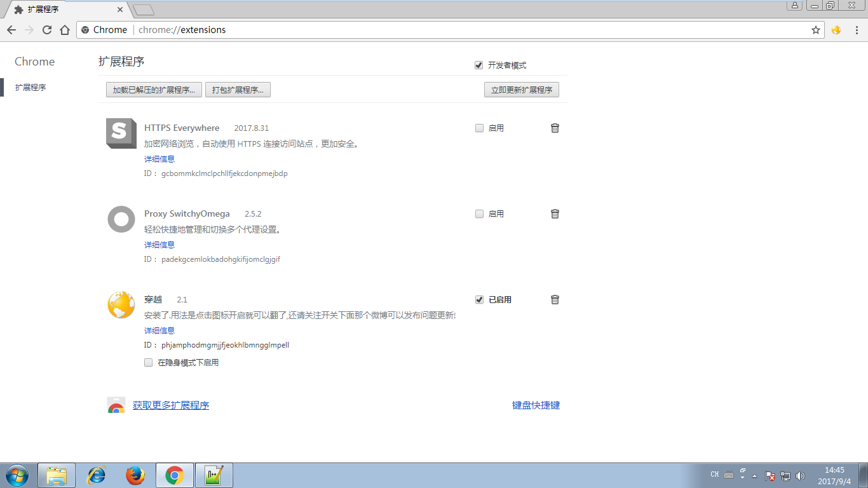Check 在隐身模式下启用 for 穿越
The width and height of the screenshot is (868, 488).
148,363
